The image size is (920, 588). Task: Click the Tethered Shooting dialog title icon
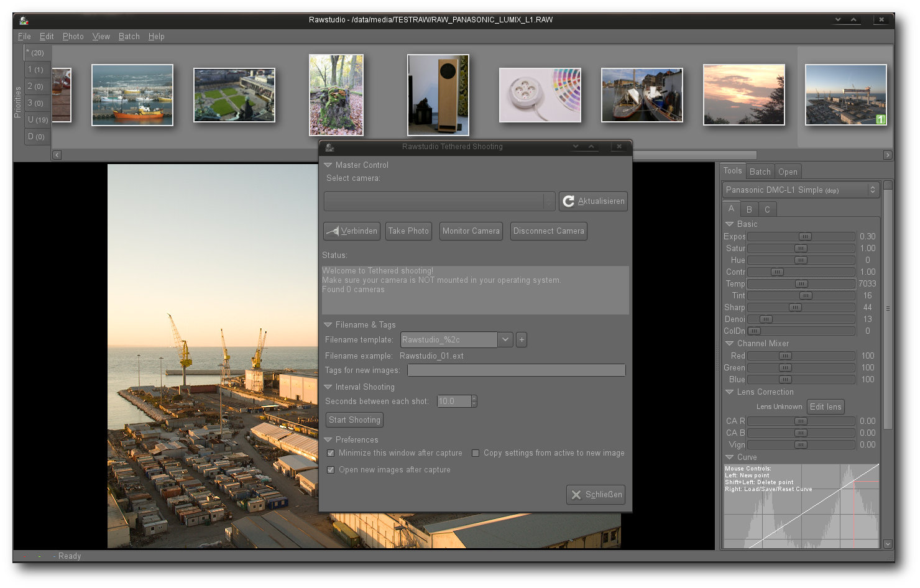click(x=330, y=147)
